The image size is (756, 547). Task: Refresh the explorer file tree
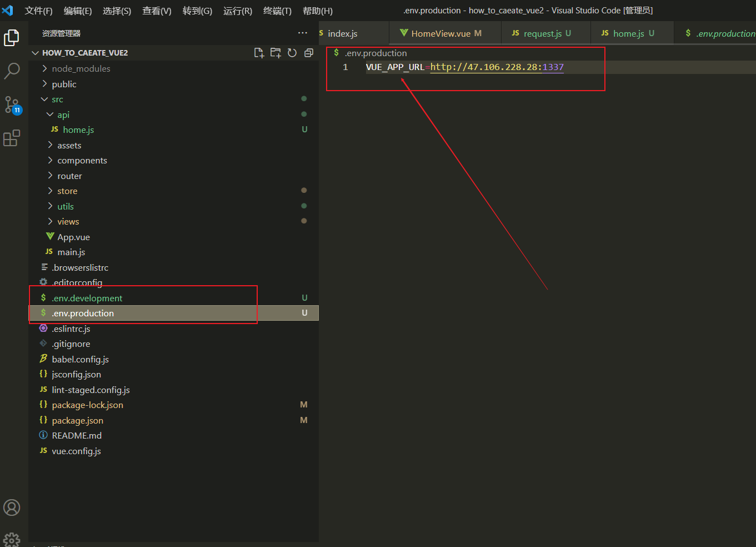(292, 53)
